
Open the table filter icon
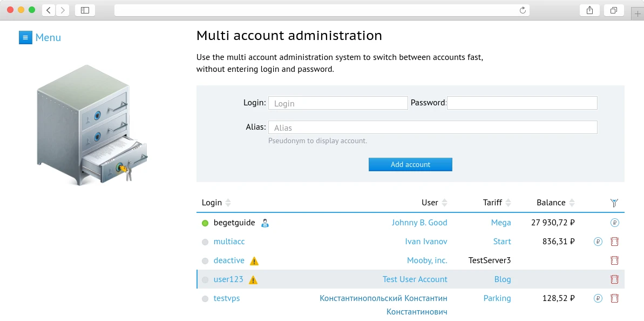pos(614,202)
